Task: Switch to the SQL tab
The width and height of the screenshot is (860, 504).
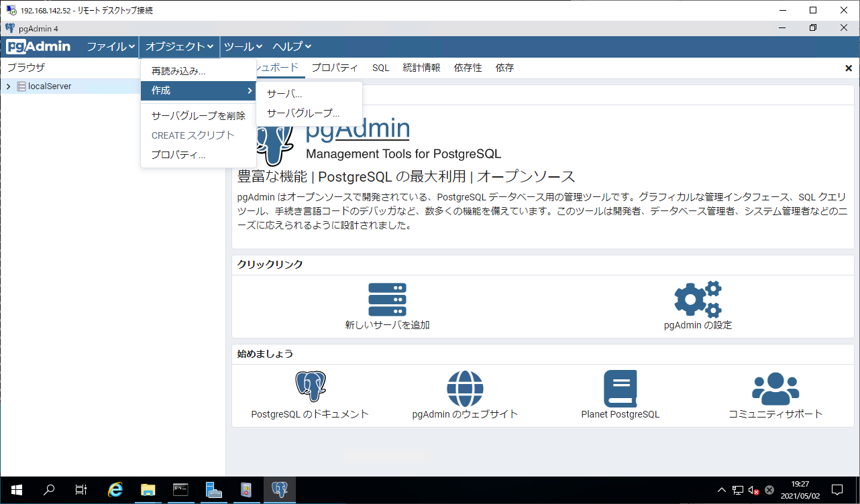Action: click(381, 68)
